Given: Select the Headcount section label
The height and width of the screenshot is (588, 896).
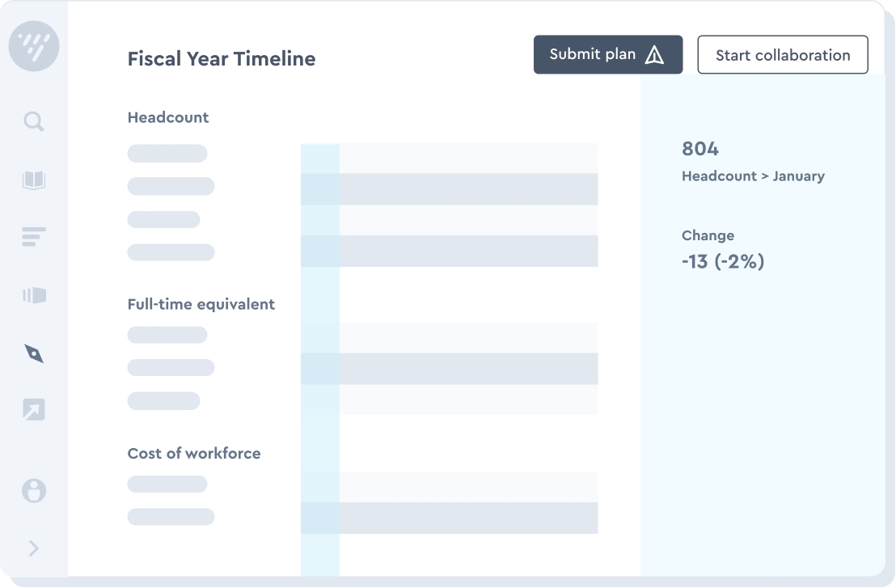Looking at the screenshot, I should (x=167, y=117).
